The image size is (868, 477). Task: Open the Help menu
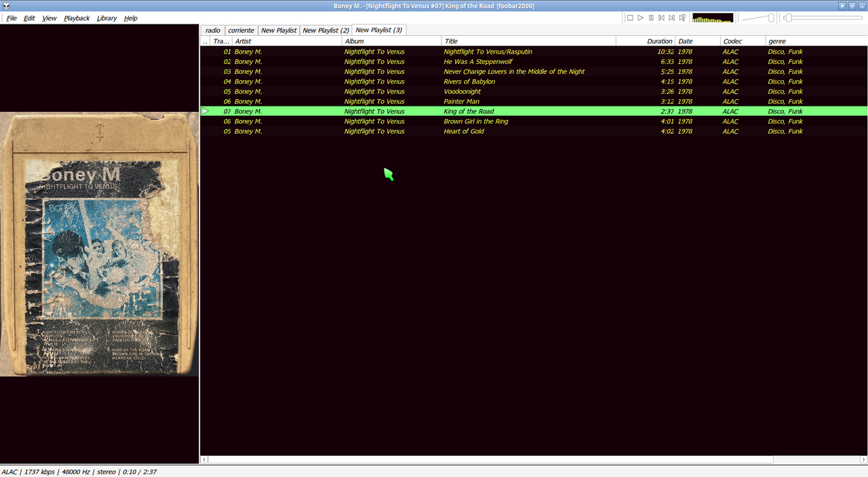coord(131,18)
